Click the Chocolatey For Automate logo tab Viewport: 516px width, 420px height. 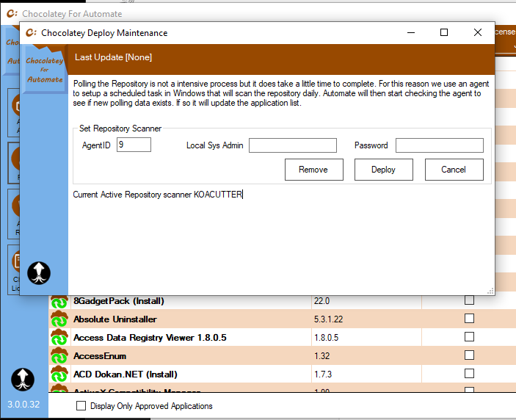click(x=45, y=69)
